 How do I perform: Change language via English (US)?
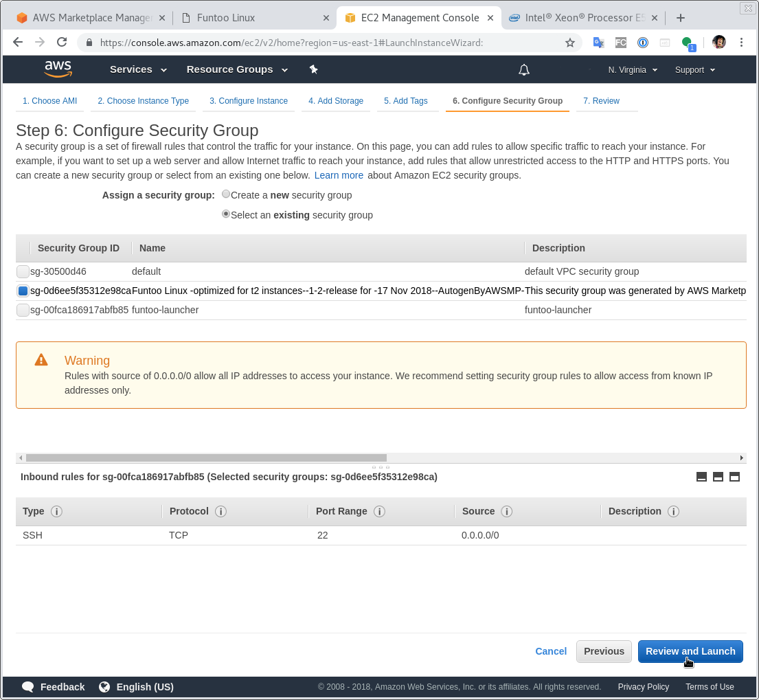(136, 687)
